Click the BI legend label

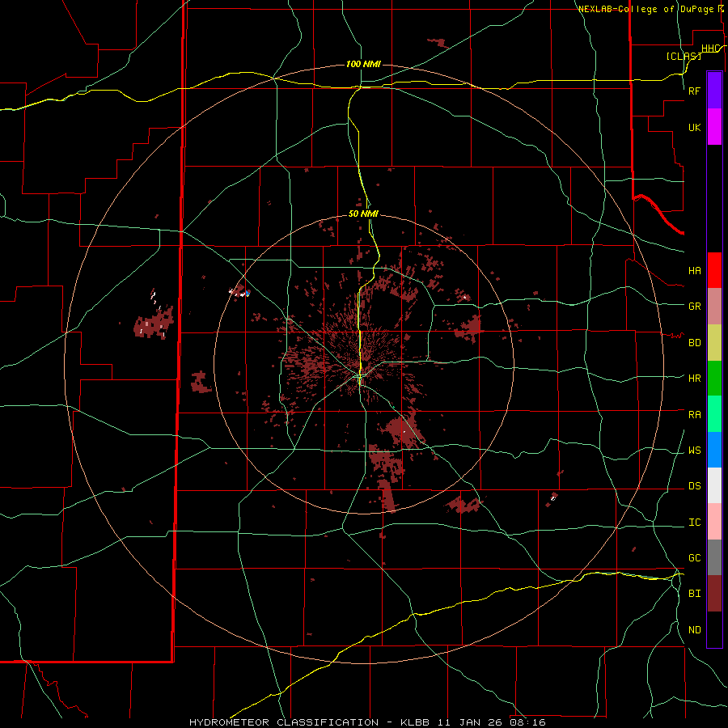694,594
